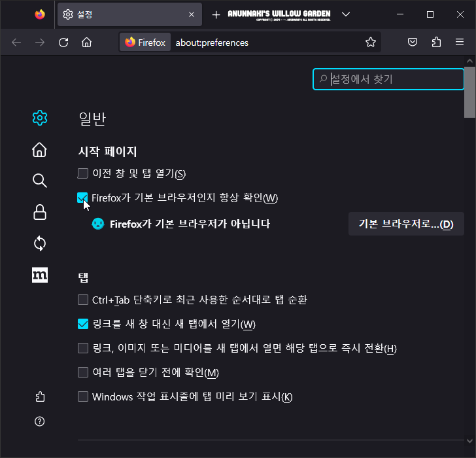The image size is (476, 458).
Task: Click the Firefox identity box in address bar
Action: 145,43
